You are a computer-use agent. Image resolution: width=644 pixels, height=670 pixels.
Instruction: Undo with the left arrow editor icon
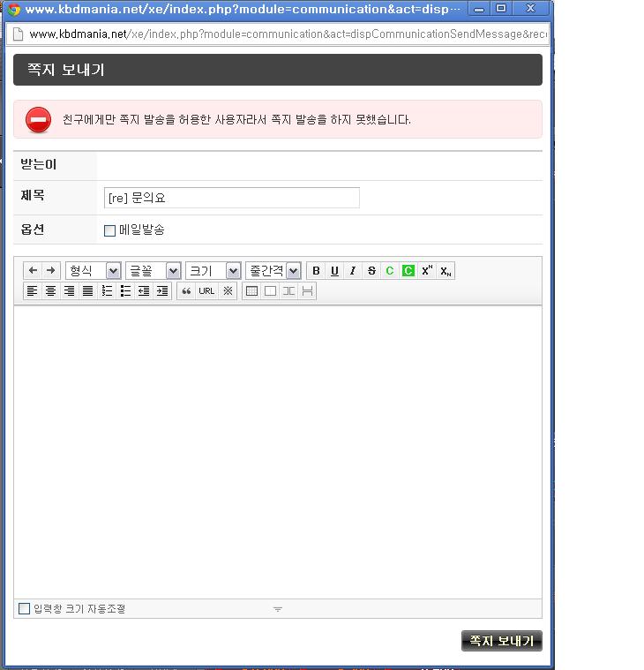tap(33, 270)
